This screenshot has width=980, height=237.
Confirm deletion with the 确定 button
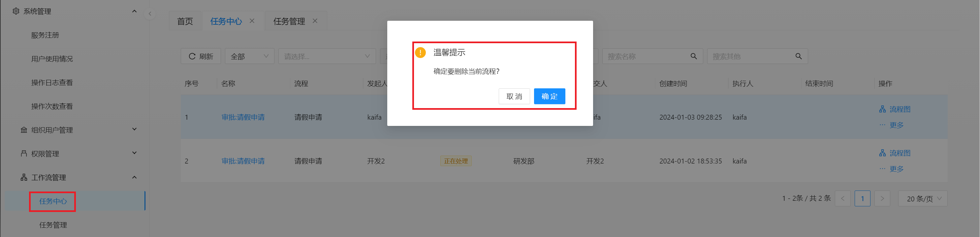549,96
